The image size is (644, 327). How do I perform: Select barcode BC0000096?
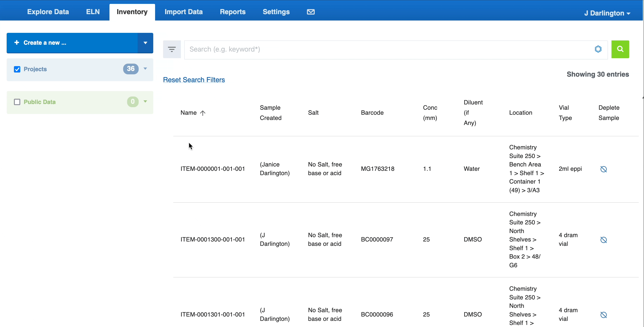377,314
